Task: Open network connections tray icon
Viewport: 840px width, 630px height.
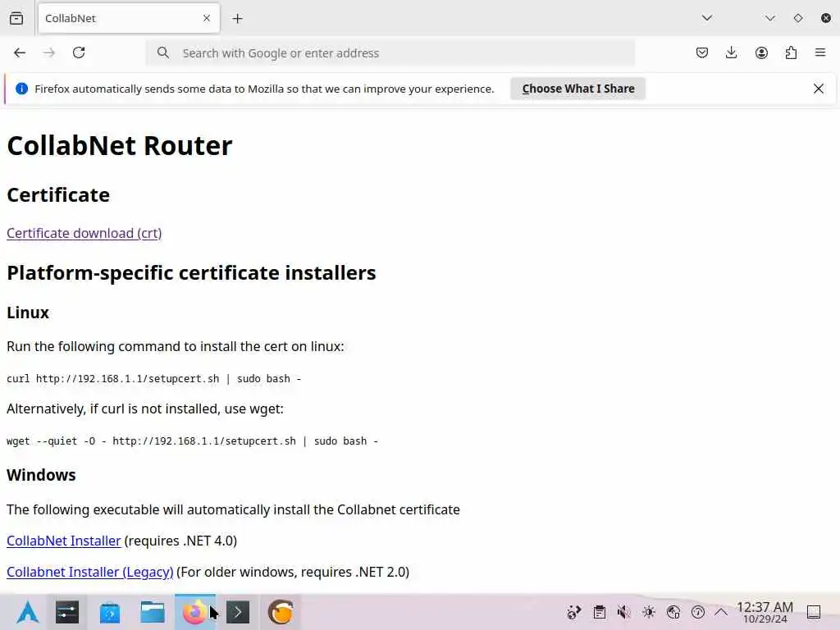Action: point(673,612)
